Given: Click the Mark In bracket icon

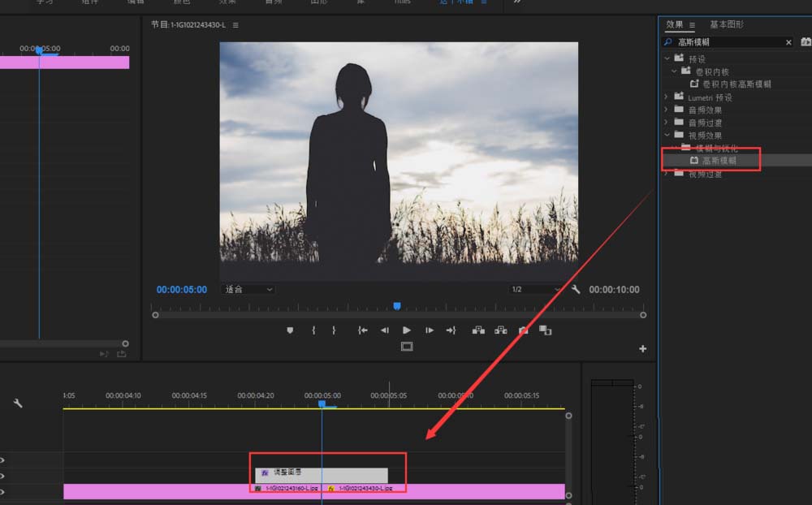Looking at the screenshot, I should [313, 330].
